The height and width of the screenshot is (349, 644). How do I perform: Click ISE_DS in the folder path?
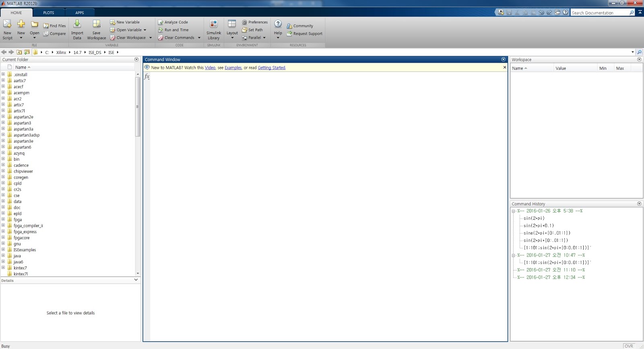[x=95, y=52]
